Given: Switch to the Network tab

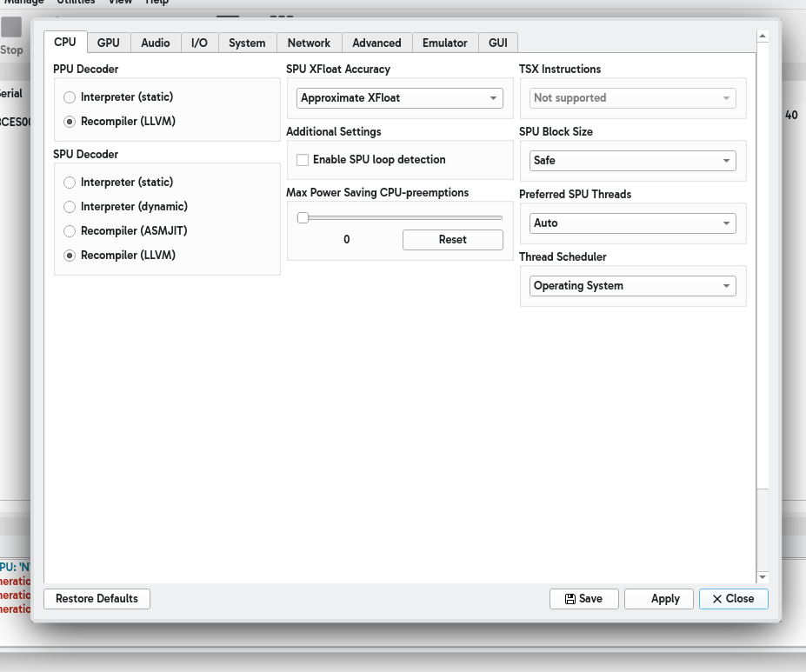Looking at the screenshot, I should (x=309, y=43).
